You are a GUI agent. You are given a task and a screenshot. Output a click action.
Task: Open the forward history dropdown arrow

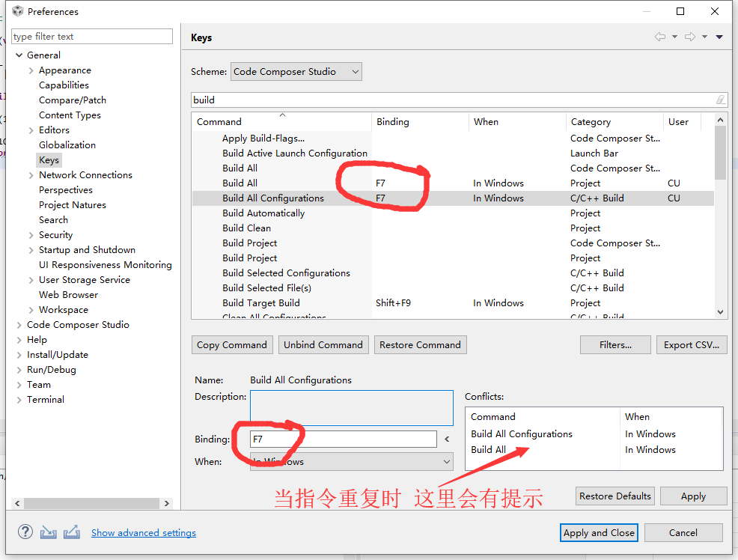click(x=704, y=37)
